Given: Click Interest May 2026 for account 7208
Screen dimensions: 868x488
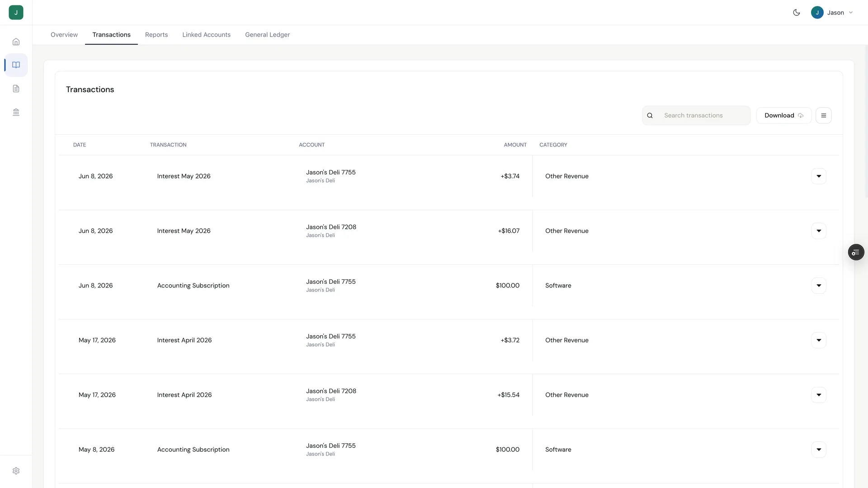Looking at the screenshot, I should click(184, 231).
